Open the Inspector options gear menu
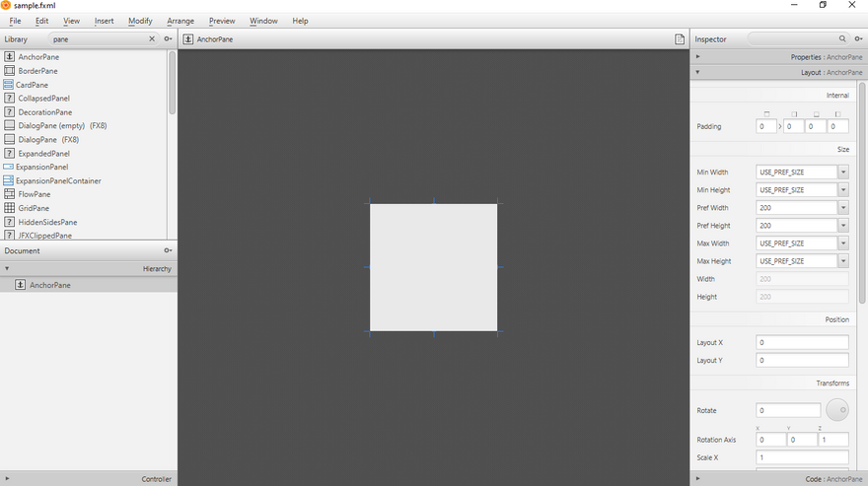Viewport: 868px width, 486px height. click(x=857, y=39)
